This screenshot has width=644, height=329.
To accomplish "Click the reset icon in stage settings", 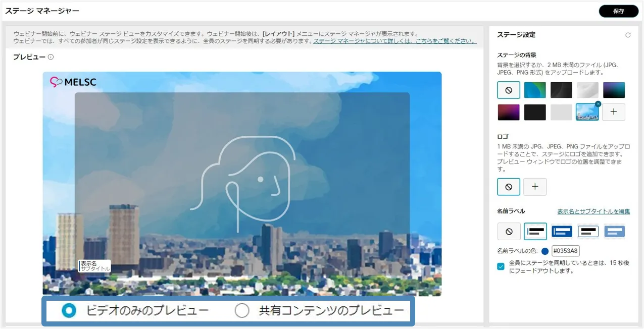I will coord(628,35).
